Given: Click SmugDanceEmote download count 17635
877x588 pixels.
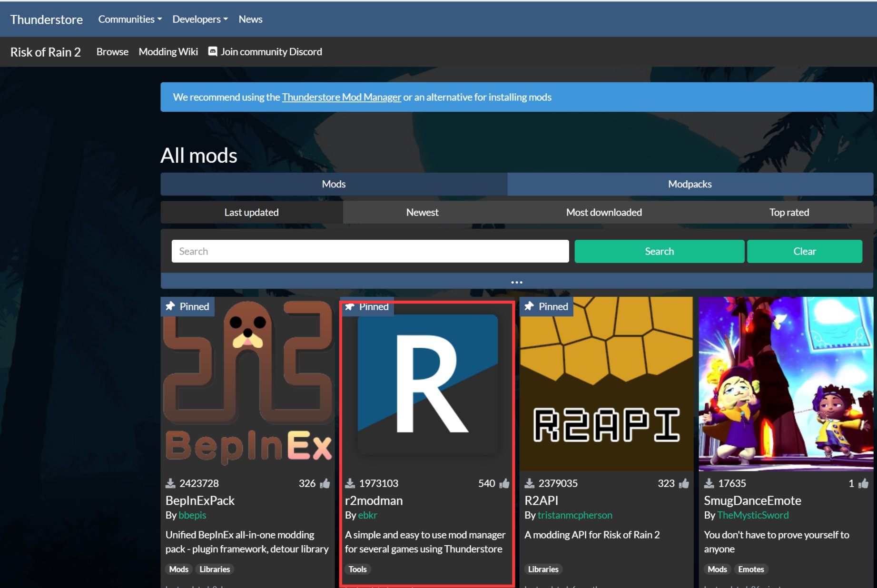Looking at the screenshot, I should click(732, 483).
